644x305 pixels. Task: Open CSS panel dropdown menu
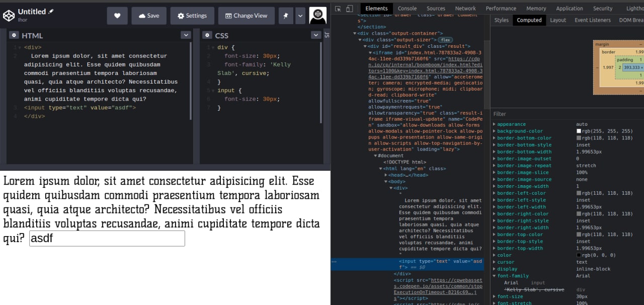tap(316, 35)
